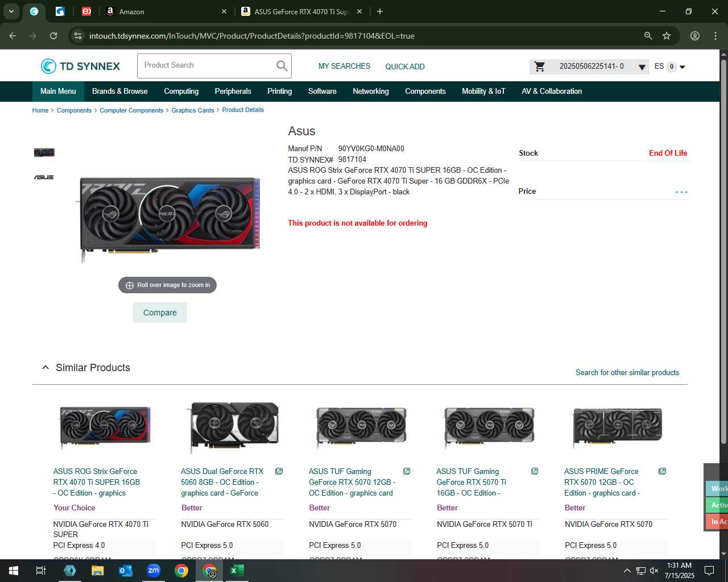Go to Components breadcrumb

point(74,110)
